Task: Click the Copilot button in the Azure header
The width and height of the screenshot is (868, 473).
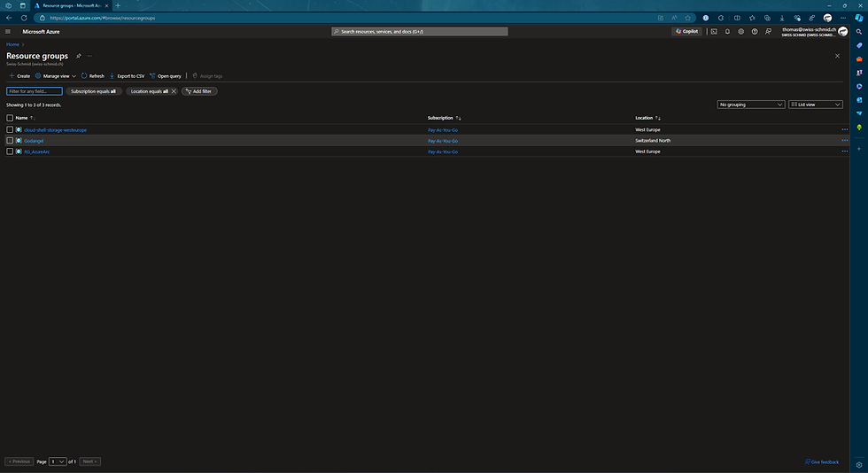Action: (687, 32)
